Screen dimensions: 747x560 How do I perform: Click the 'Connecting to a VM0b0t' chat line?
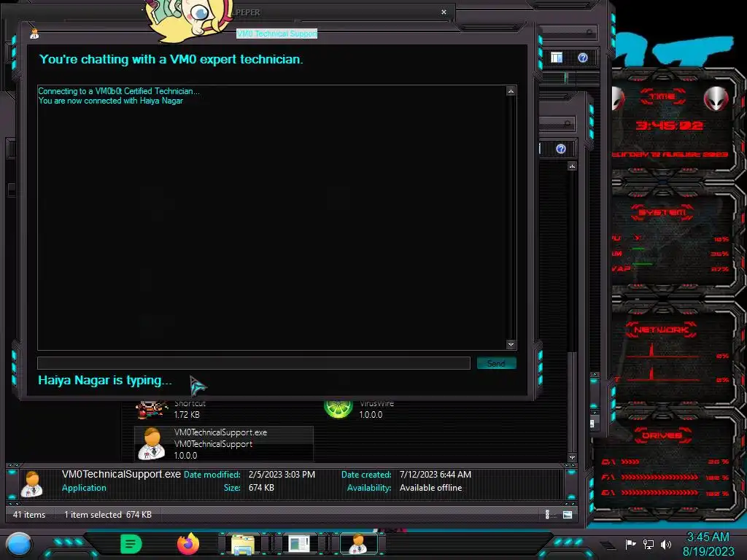[119, 91]
